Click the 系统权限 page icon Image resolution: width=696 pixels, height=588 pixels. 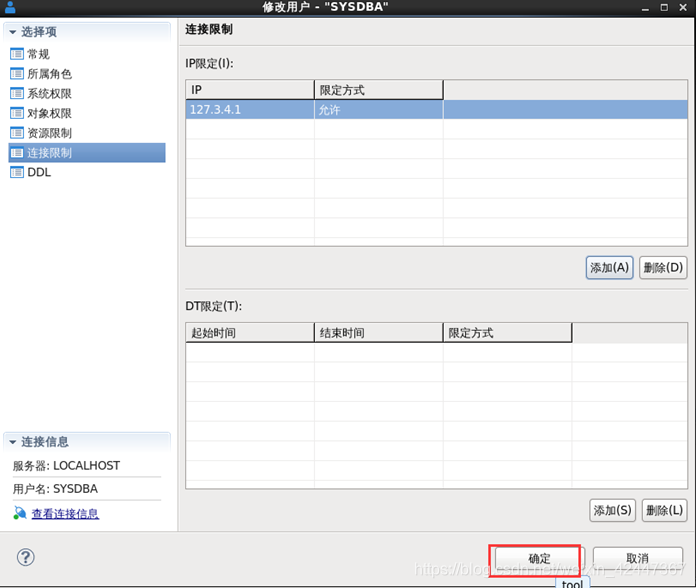[x=17, y=94]
